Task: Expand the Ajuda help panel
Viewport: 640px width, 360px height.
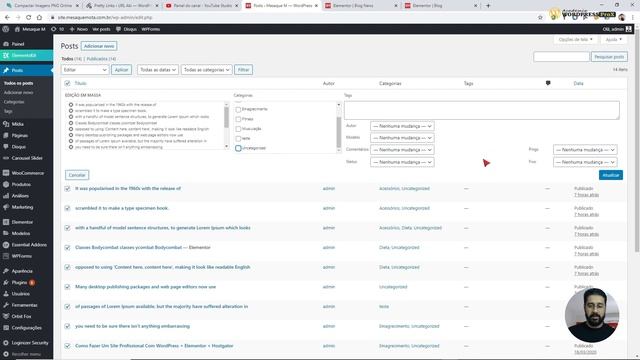Action: (613, 40)
